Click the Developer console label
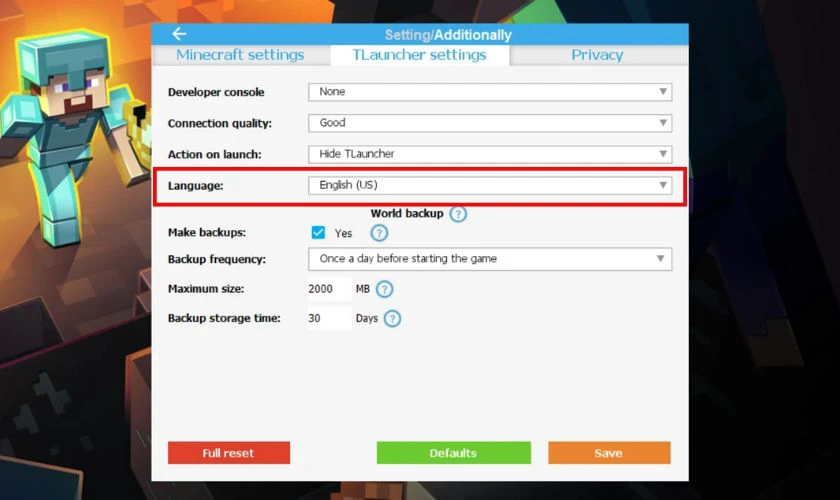840x500 pixels. 216,92
